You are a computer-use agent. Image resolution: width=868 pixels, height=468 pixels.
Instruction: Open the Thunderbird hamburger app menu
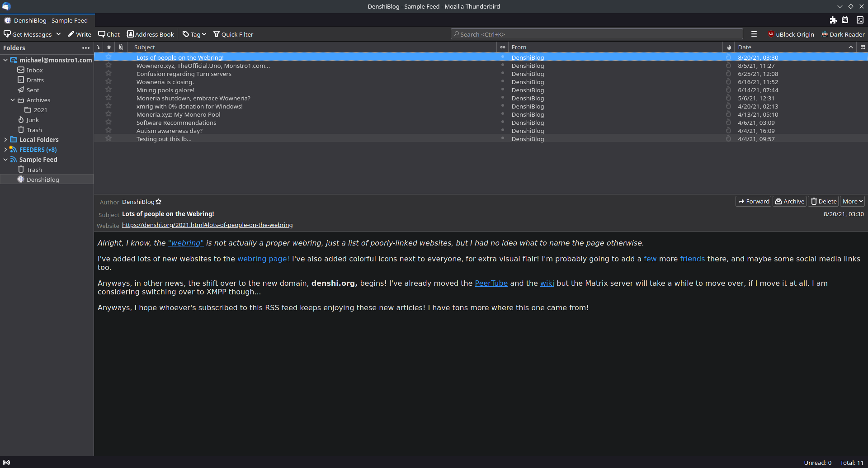pos(754,34)
